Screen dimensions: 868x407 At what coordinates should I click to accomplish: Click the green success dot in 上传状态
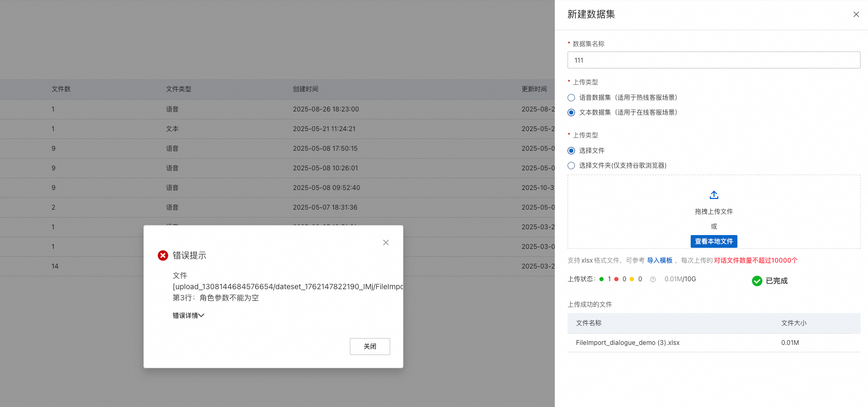(601, 279)
